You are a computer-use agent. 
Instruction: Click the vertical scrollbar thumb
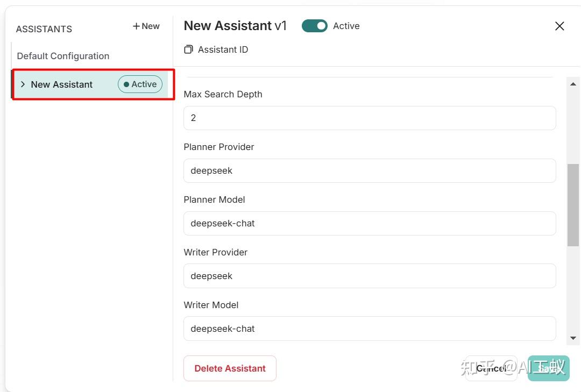[x=573, y=204]
